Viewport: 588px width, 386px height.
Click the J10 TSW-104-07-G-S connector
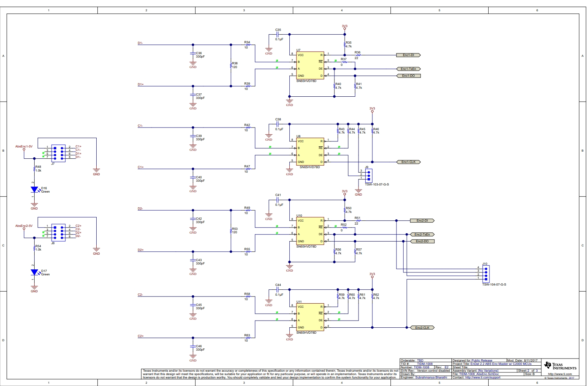click(486, 273)
